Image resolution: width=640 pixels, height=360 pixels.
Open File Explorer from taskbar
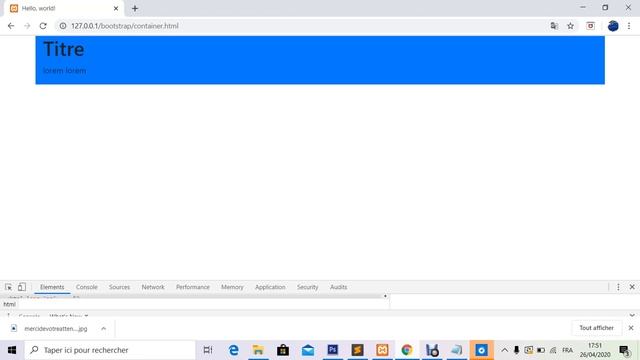(x=258, y=350)
